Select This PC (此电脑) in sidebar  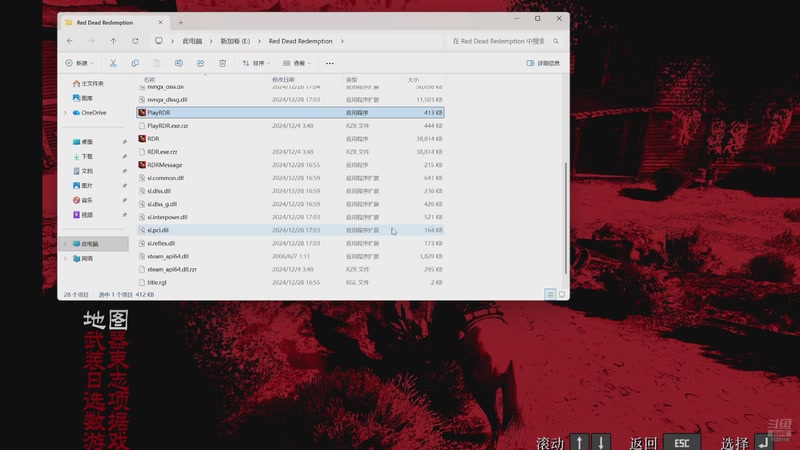94,244
